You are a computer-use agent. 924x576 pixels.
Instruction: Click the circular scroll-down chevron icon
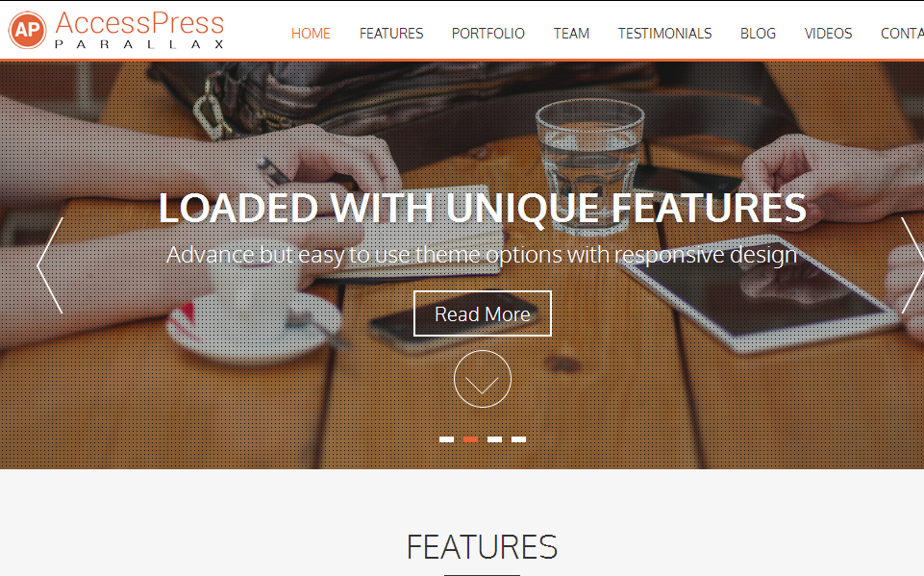tap(483, 379)
